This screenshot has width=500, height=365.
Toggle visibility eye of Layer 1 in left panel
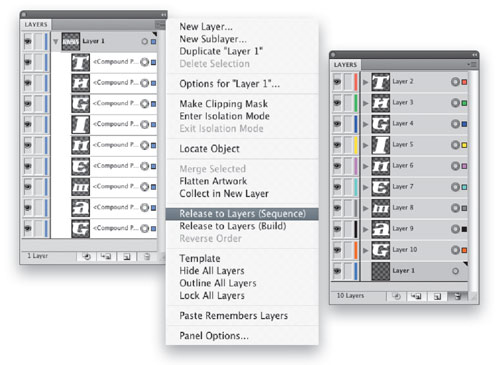tap(28, 41)
